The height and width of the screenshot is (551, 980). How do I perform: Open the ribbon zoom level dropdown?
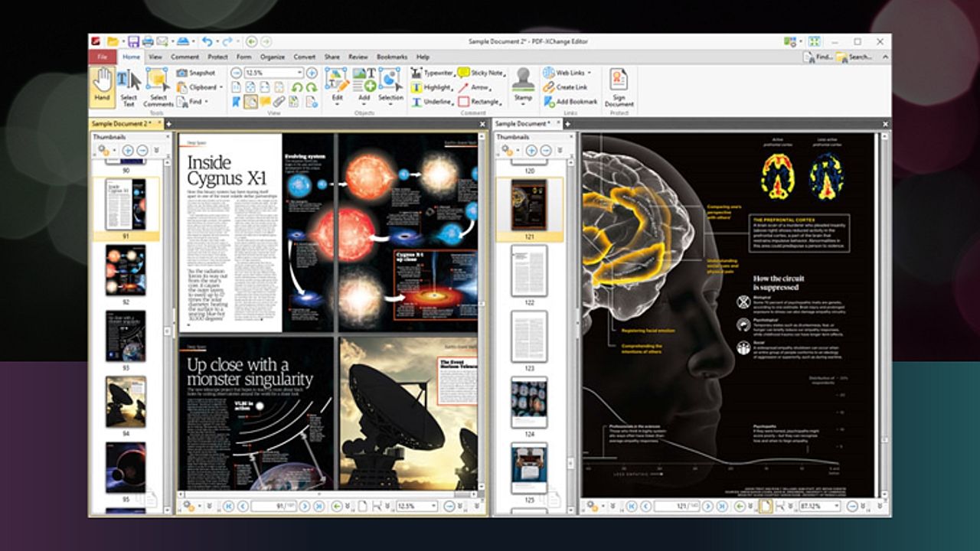click(x=299, y=73)
